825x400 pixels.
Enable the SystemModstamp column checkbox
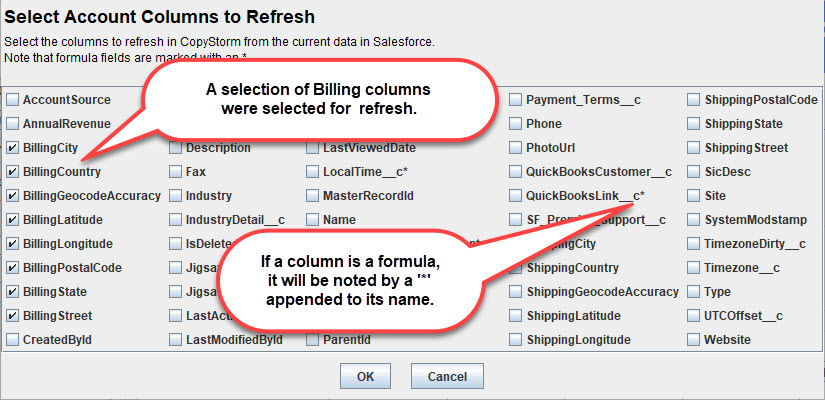pos(694,219)
